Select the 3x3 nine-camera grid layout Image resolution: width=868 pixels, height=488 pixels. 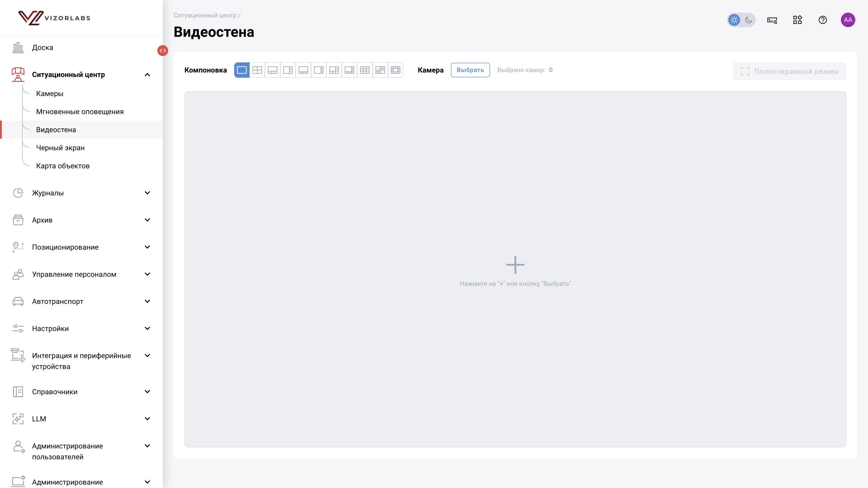click(365, 70)
